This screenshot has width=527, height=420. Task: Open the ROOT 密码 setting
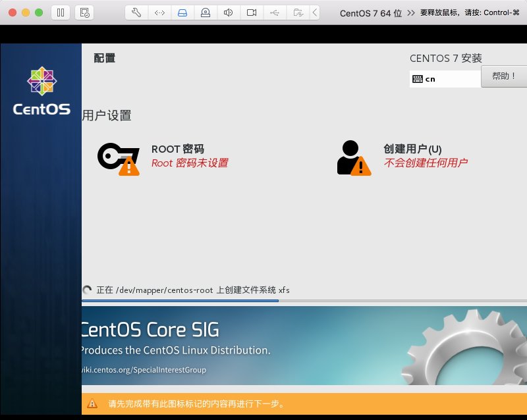(x=163, y=157)
